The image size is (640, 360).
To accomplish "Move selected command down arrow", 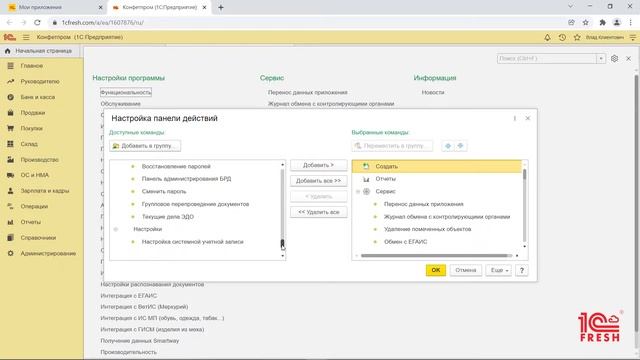I will pyautogui.click(x=460, y=146).
